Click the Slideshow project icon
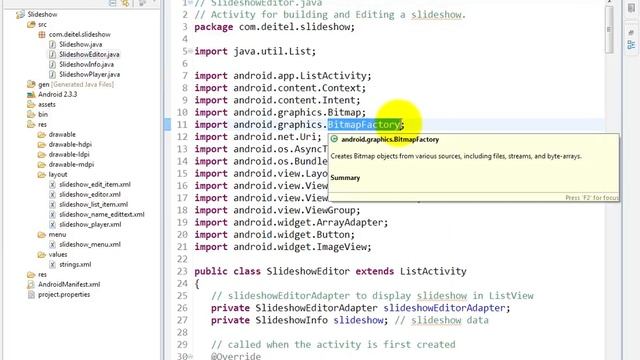This screenshot has height=360, width=640. [x=20, y=15]
